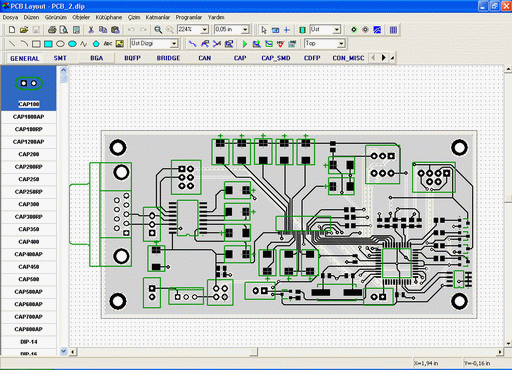Viewport: 512px width, 370px height.
Task: Select the Line drawing tool
Action: pos(12,44)
